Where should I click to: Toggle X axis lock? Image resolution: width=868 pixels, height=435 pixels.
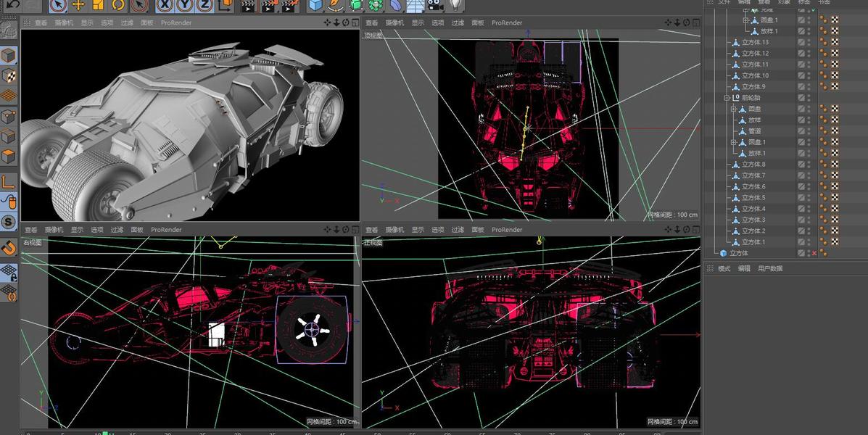pyautogui.click(x=164, y=6)
